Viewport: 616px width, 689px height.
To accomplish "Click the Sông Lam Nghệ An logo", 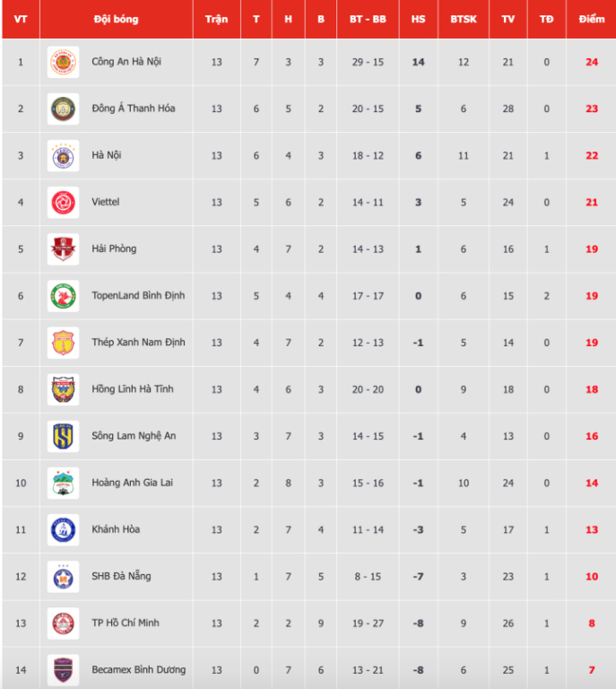I will [64, 436].
